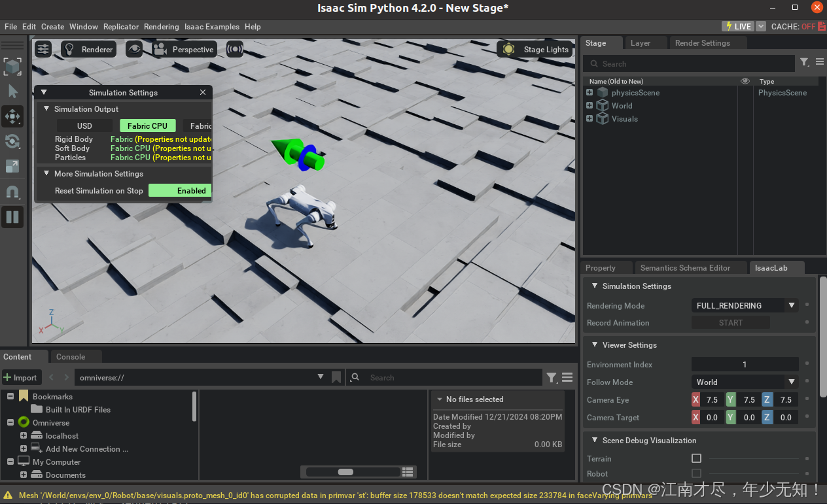Click the selection mode cube icon
The image size is (827, 504).
pyautogui.click(x=12, y=66)
